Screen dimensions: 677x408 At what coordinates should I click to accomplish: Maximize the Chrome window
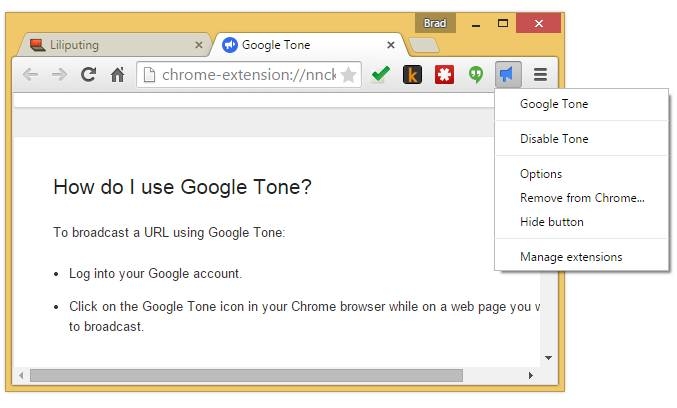pyautogui.click(x=503, y=23)
